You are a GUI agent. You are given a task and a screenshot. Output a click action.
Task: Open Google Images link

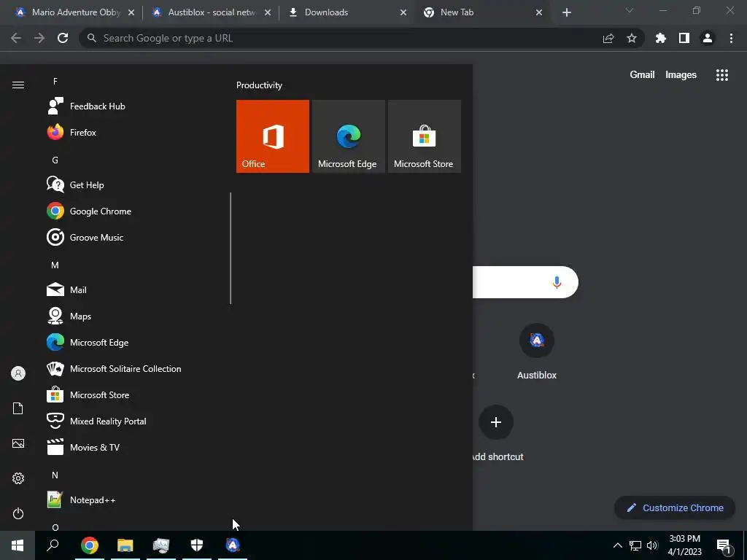pos(681,75)
